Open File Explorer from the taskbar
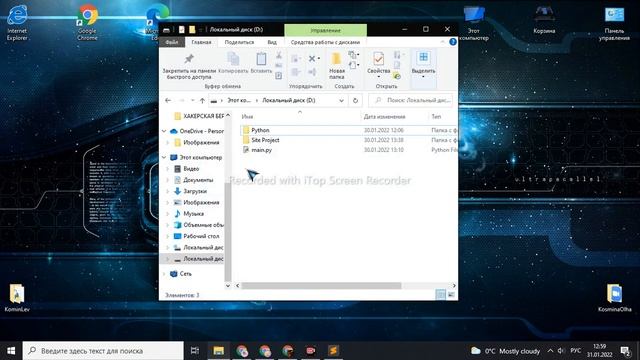This screenshot has height=360, width=640. coord(219,351)
